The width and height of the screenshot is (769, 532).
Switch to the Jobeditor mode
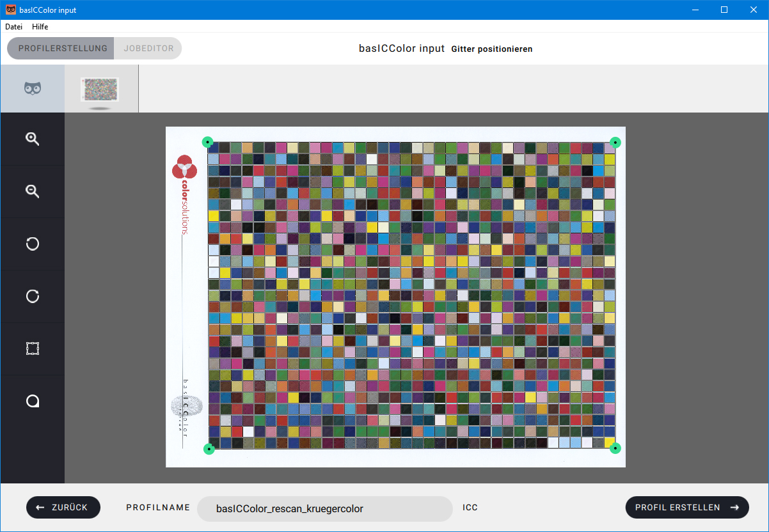pyautogui.click(x=148, y=49)
